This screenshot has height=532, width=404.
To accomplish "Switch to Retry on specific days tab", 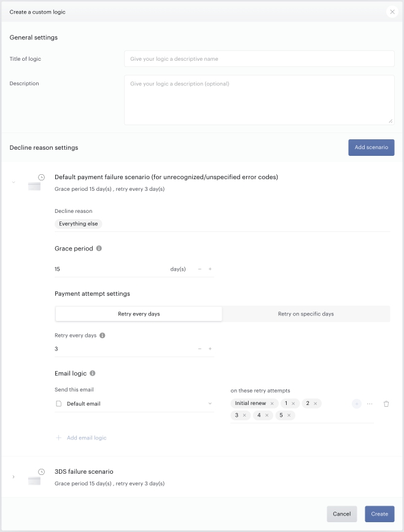I will pos(306,314).
